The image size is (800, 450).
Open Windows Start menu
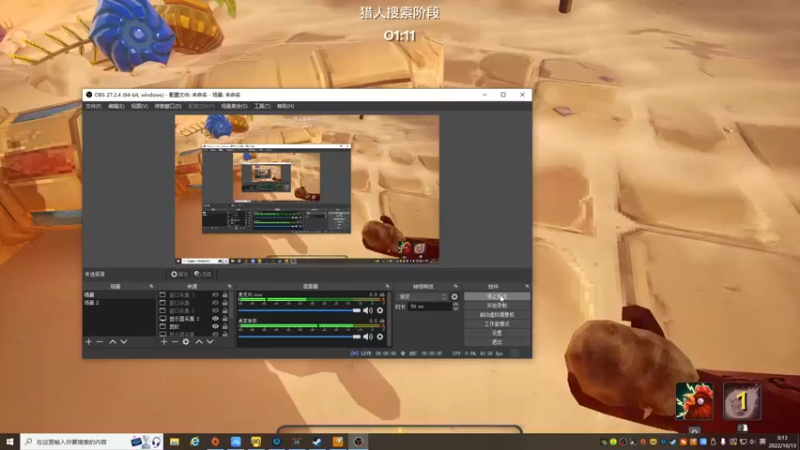10,441
